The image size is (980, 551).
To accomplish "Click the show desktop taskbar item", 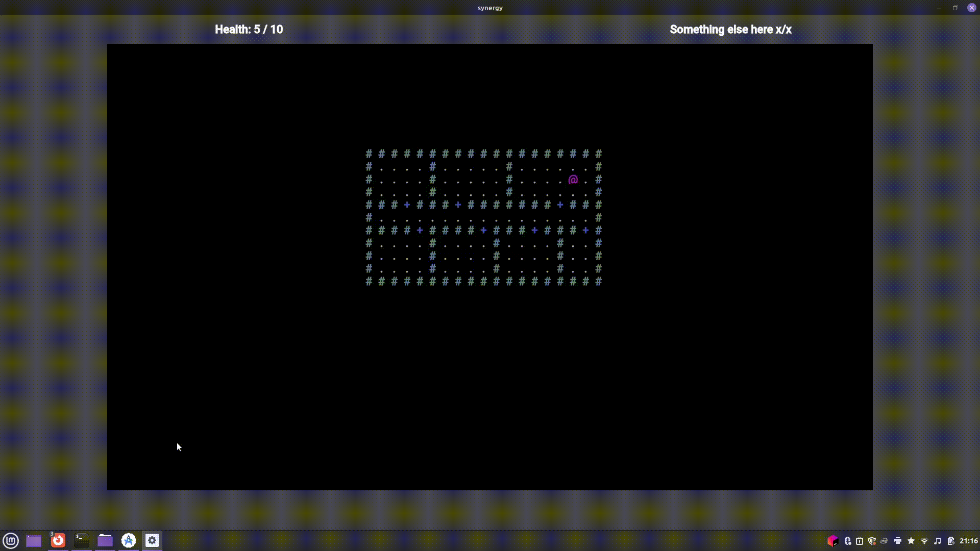I will (33, 540).
